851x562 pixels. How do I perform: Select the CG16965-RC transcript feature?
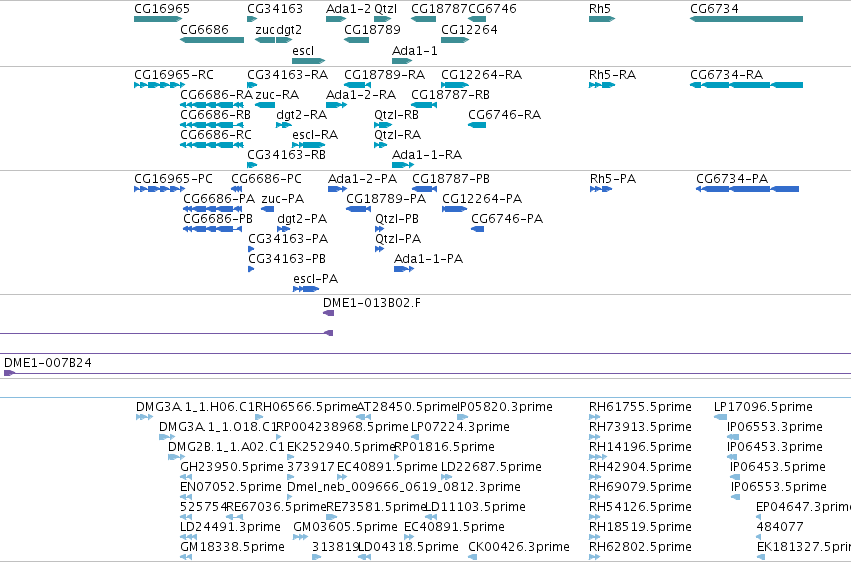click(x=160, y=85)
